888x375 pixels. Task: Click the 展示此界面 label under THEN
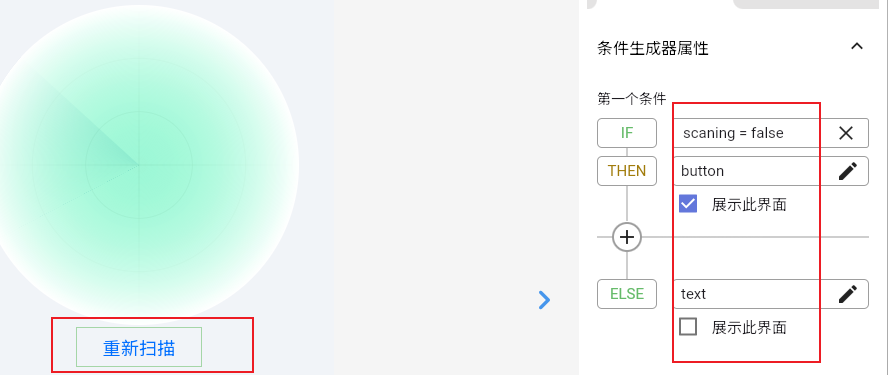point(749,204)
